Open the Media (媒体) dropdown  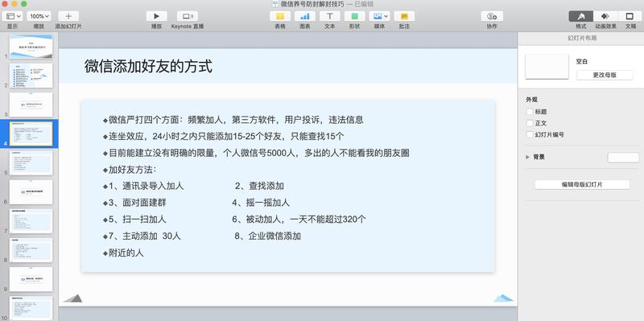click(x=379, y=16)
